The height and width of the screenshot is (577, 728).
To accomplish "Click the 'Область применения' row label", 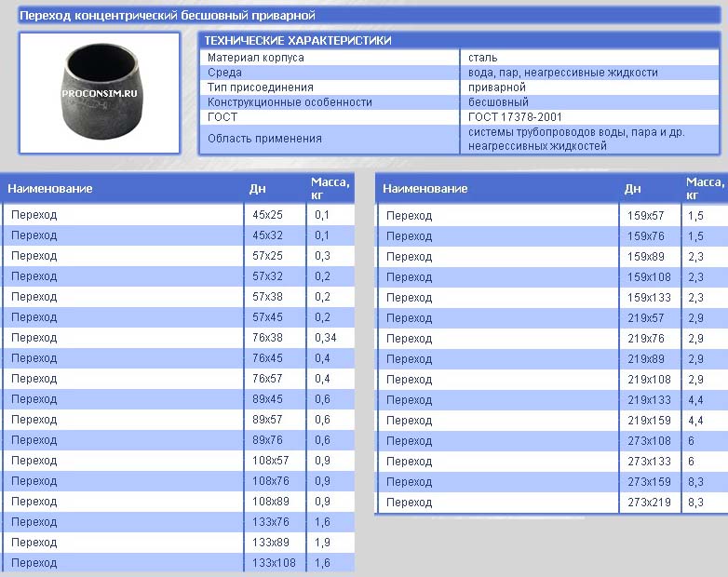I will [264, 139].
